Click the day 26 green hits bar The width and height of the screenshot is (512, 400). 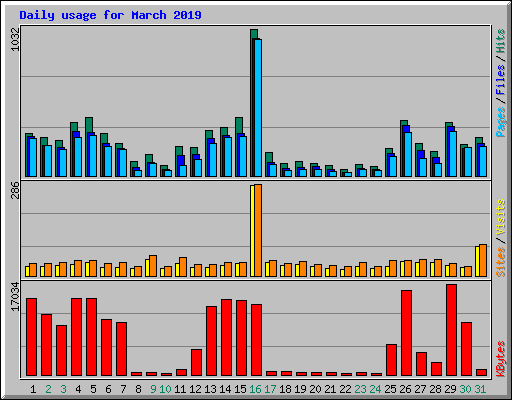404,123
